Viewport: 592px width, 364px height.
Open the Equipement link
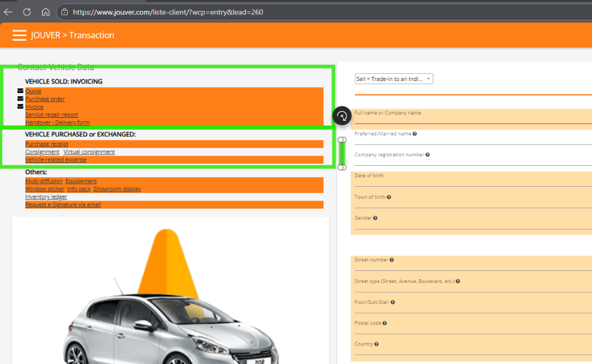(81, 181)
